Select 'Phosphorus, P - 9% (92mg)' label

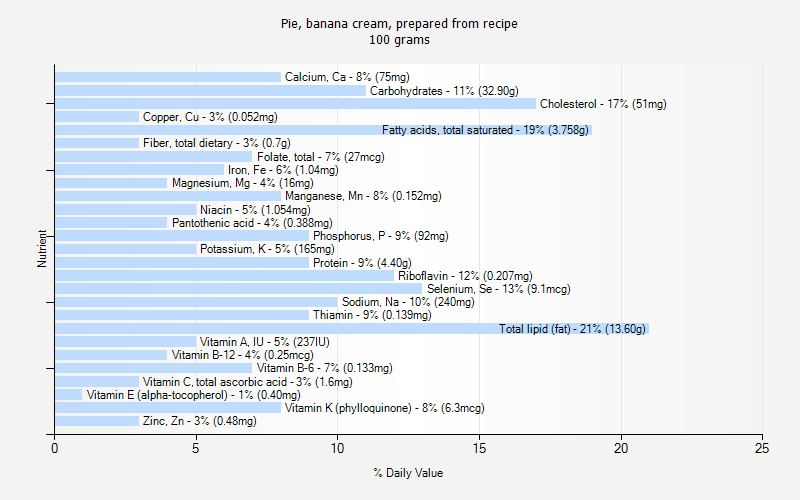[381, 236]
